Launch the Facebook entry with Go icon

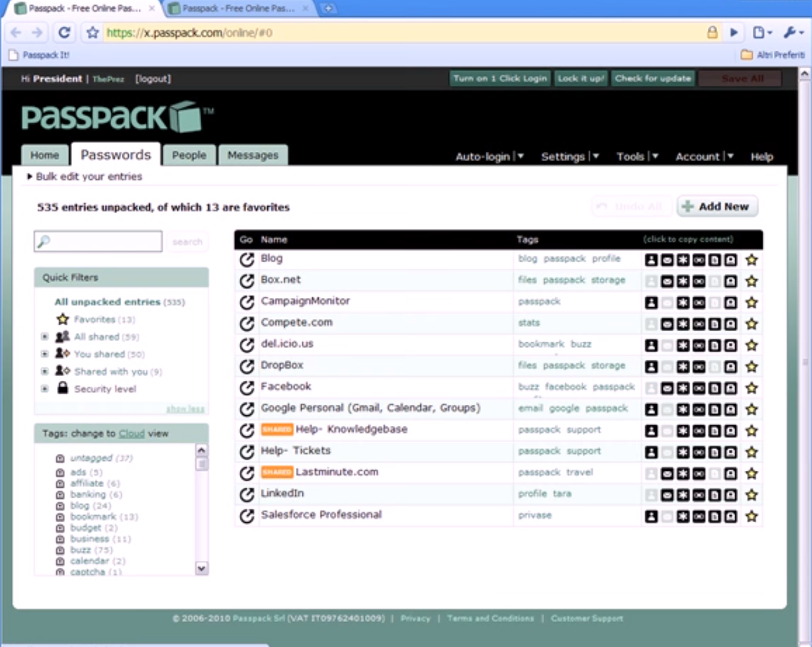[x=247, y=388]
